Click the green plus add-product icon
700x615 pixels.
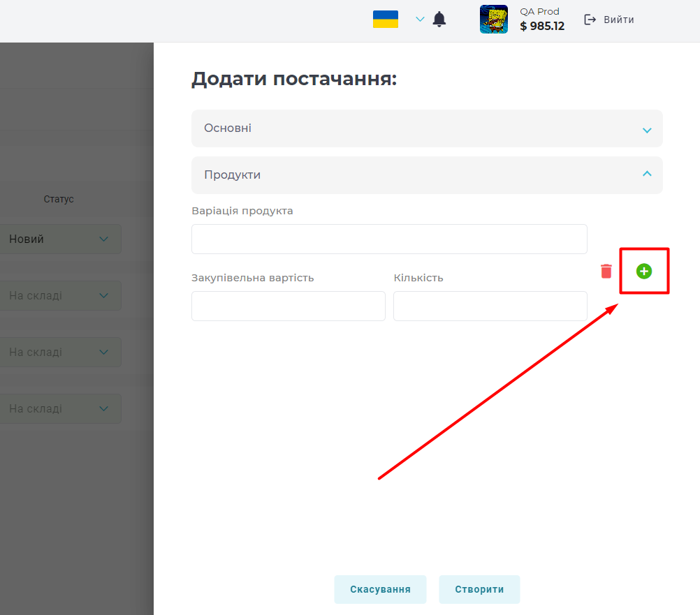[643, 271]
